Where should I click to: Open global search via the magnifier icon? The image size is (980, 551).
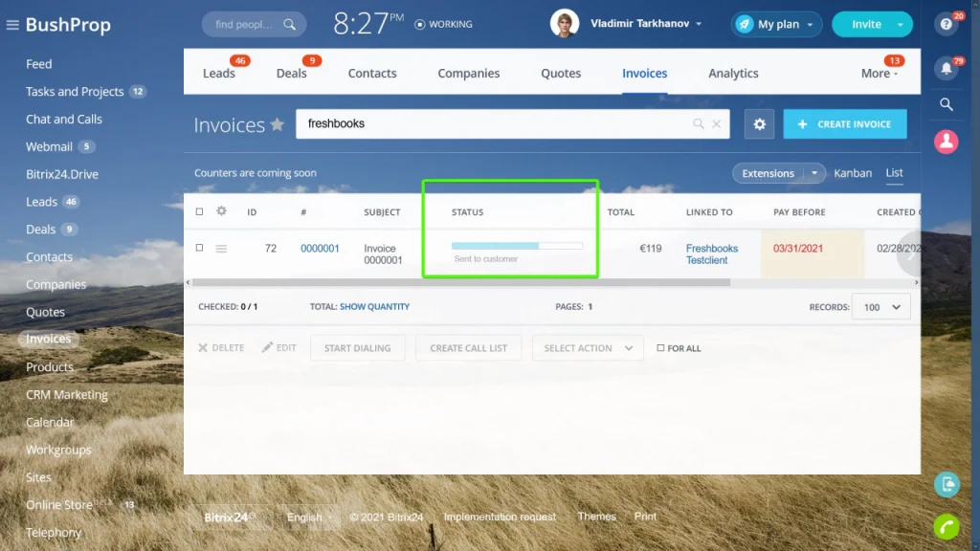point(946,104)
